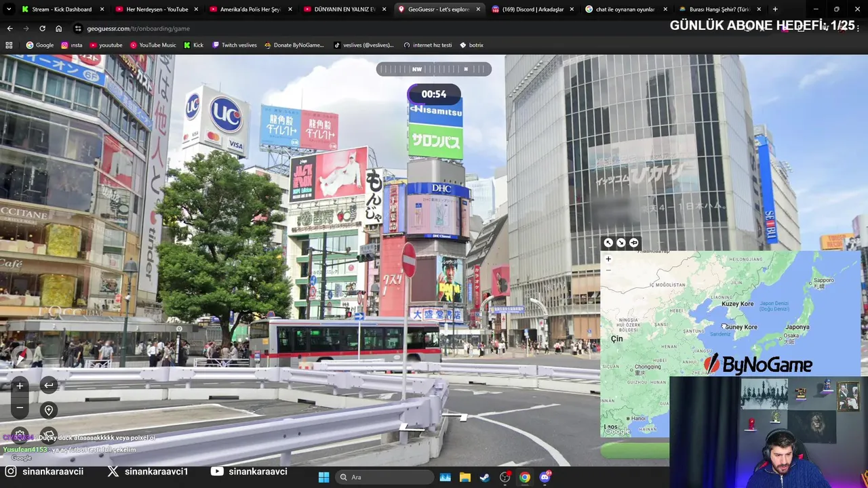Expand the tab search dropdown arrow

click(x=9, y=9)
